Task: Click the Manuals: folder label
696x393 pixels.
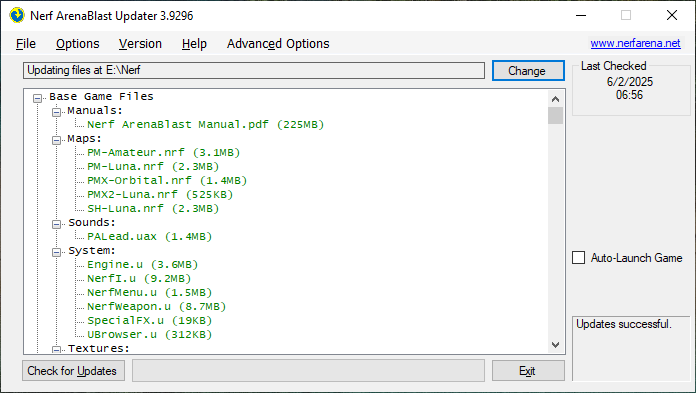Action: click(x=95, y=110)
